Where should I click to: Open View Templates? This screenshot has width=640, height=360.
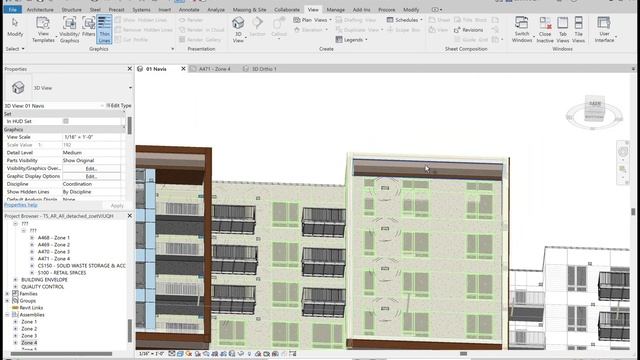[x=43, y=29]
